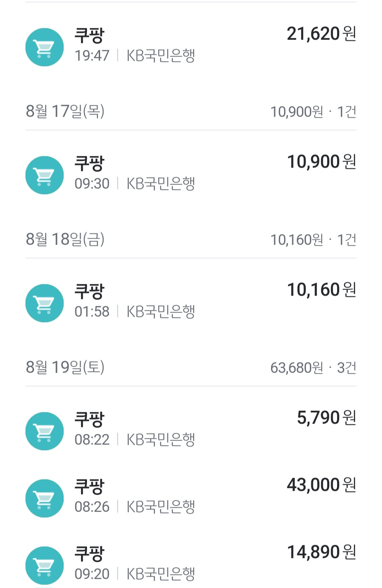Open the 43,000원 쿠팡 payment amount
The width and height of the screenshot is (382, 588).
[321, 485]
